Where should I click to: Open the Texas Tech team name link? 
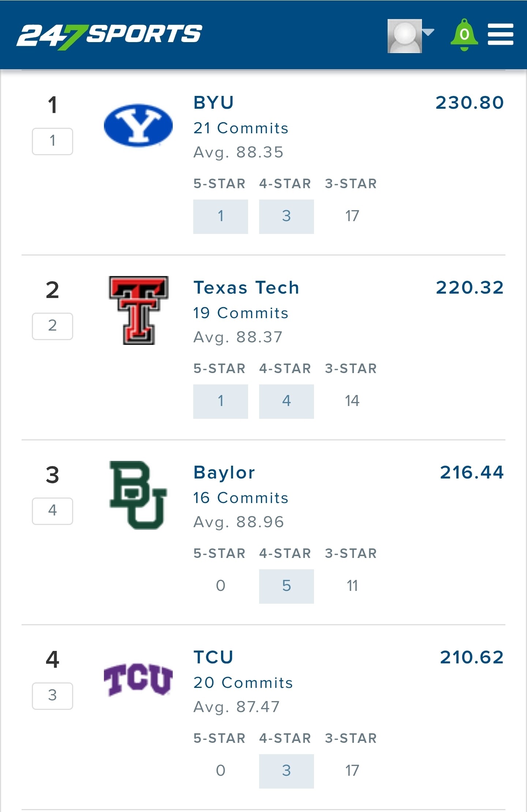(x=246, y=287)
